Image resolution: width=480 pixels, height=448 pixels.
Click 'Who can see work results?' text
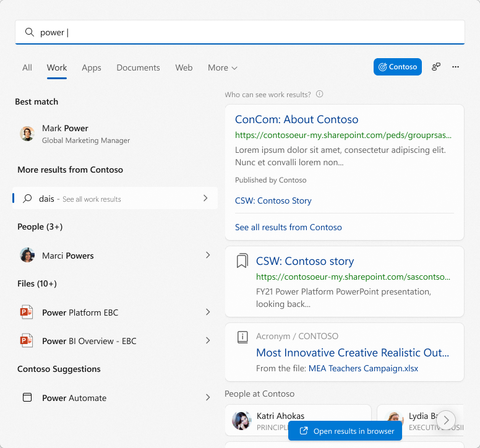(268, 95)
